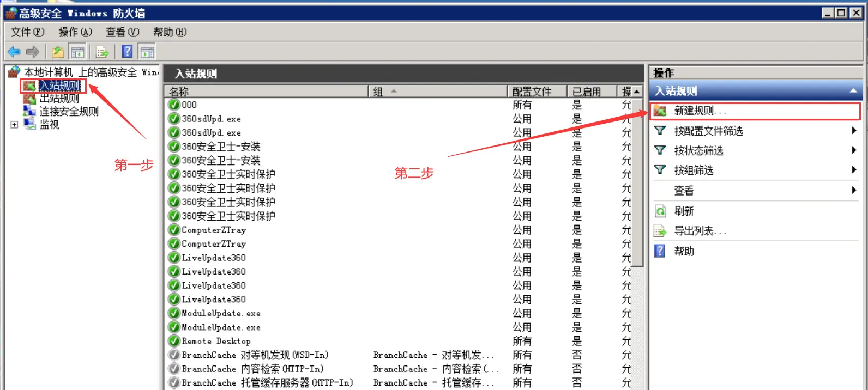
Task: Select 连接安全规则 in the tree
Action: (69, 112)
